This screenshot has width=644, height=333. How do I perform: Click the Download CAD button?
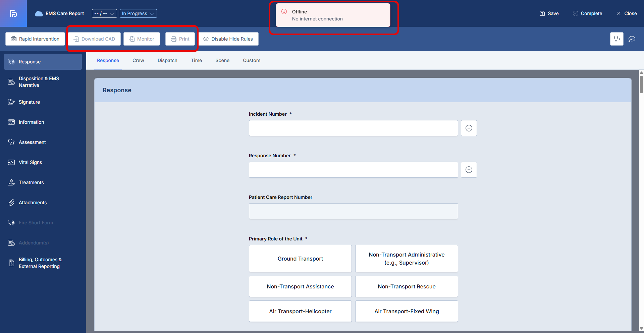coord(94,39)
